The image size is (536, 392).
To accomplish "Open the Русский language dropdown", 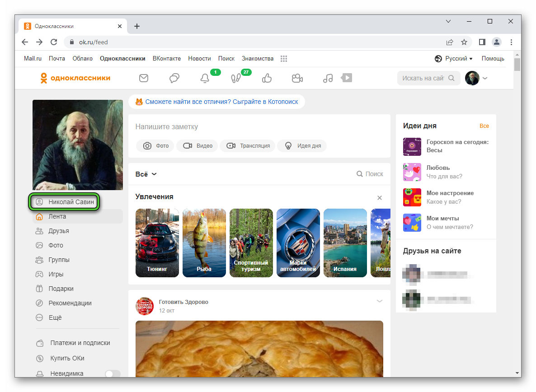I will (454, 58).
